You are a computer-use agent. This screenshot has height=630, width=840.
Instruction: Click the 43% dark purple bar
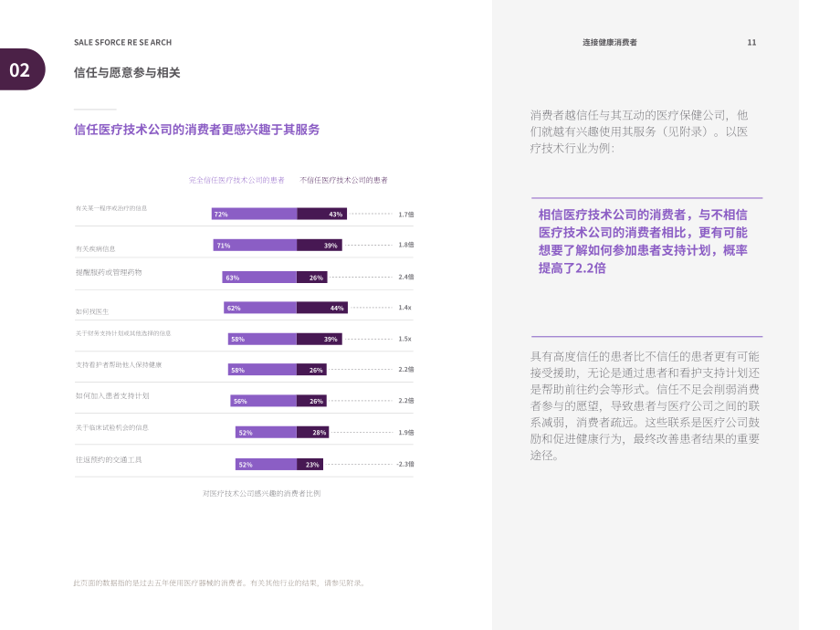point(322,214)
